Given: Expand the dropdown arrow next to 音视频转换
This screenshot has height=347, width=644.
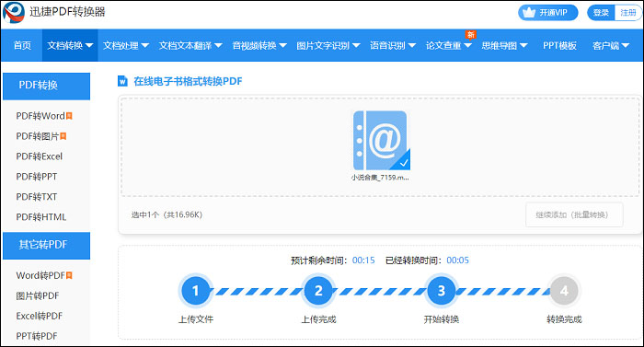Looking at the screenshot, I should (282, 46).
